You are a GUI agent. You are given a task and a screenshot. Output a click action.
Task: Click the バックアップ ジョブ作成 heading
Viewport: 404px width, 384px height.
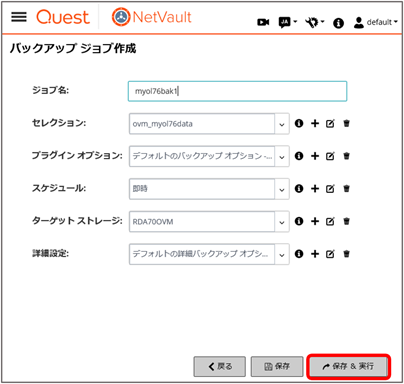point(73,49)
